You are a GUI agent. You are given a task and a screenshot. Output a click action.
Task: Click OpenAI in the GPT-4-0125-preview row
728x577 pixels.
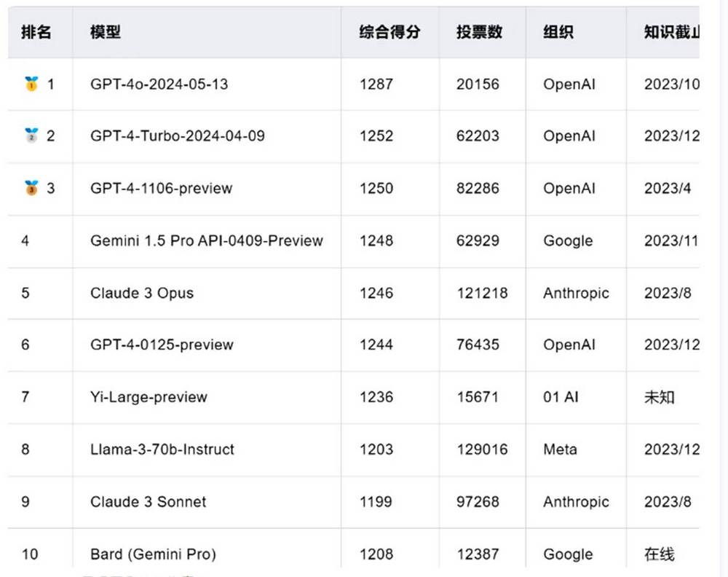click(x=569, y=345)
